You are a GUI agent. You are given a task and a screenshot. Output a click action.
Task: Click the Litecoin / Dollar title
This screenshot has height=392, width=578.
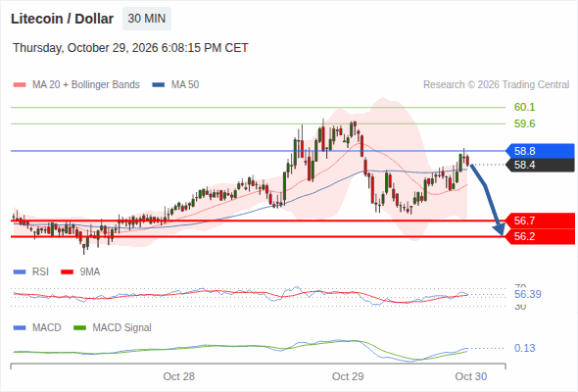click(62, 19)
